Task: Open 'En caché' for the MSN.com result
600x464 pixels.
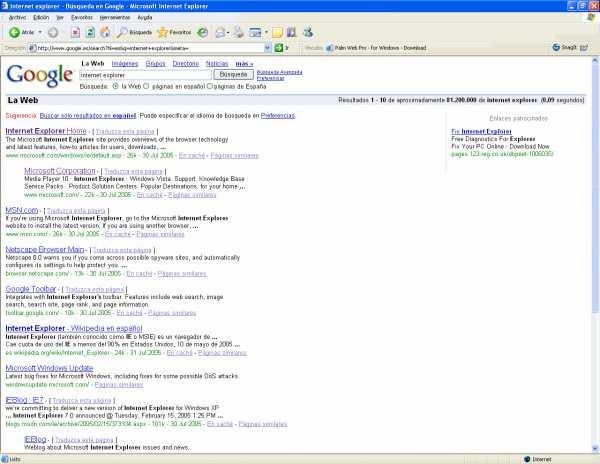Action: [x=118, y=234]
